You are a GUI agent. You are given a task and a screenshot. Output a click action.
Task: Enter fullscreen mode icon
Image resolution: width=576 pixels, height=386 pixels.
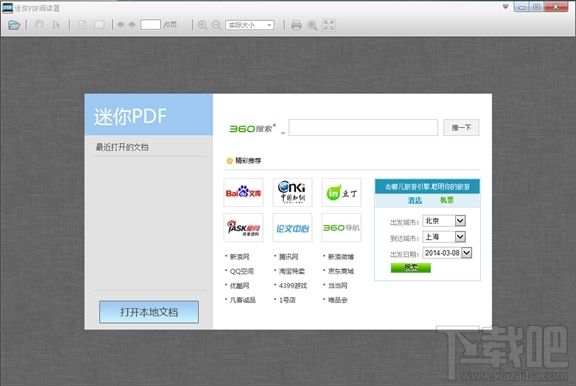tap(329, 25)
